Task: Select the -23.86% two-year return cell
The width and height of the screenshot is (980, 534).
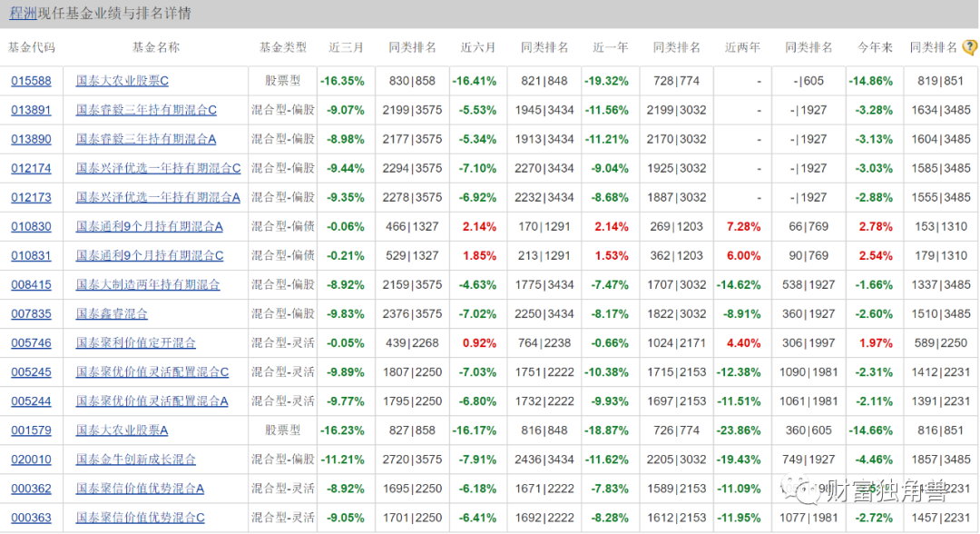Action: pos(739,430)
